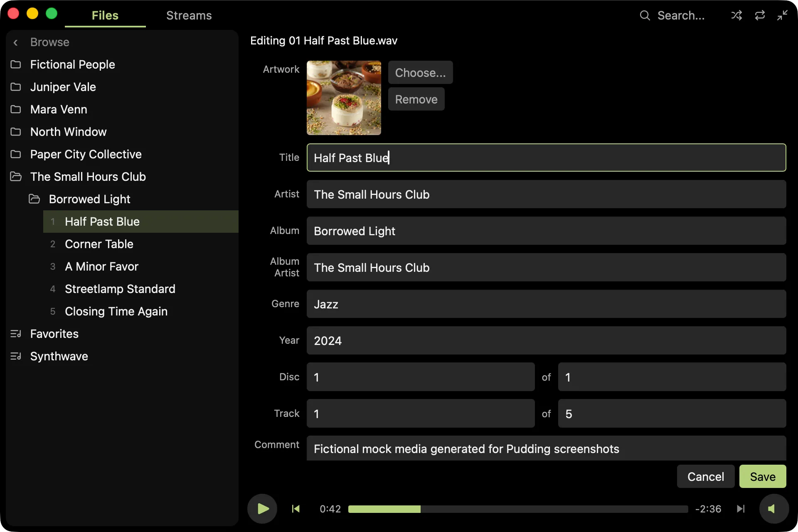
Task: Edit the Comment field
Action: [546, 448]
